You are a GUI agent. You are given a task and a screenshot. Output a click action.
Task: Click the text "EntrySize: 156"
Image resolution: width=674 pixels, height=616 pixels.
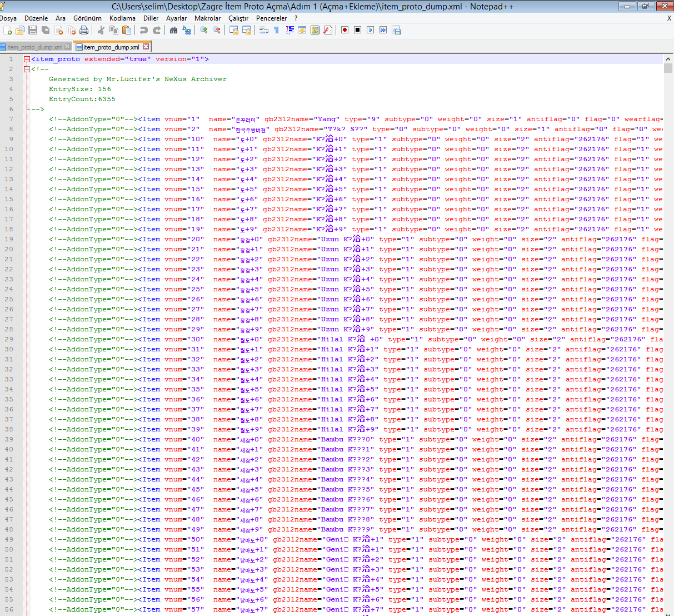click(x=80, y=89)
